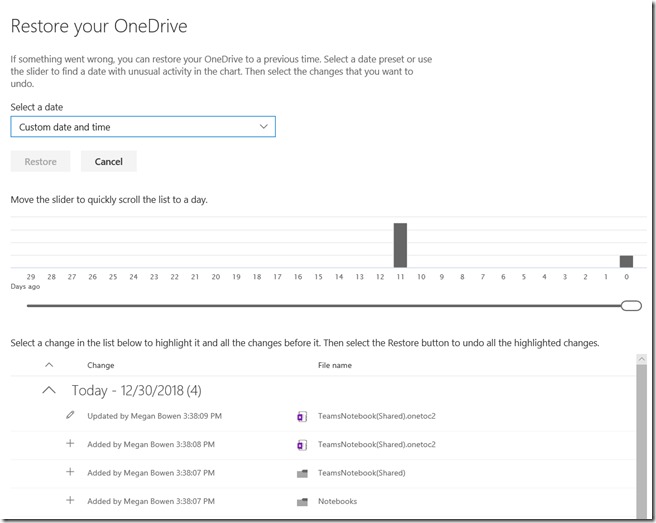This screenshot has height=523, width=656.
Task: Click the list scrollbar up arrow
Action: point(641,359)
